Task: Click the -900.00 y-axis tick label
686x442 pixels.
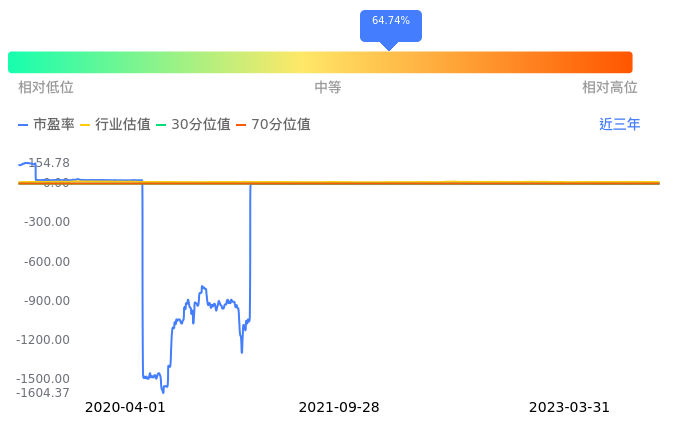Action: [46, 301]
